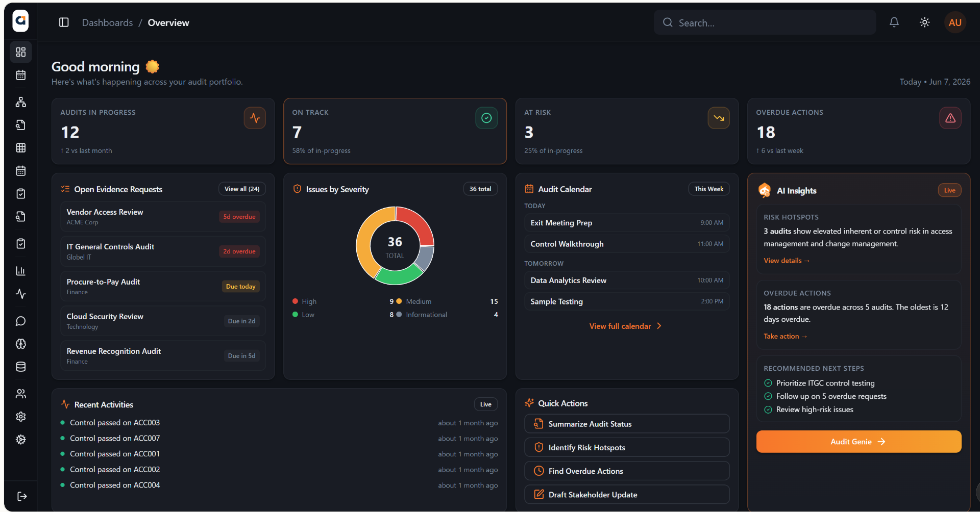
Task: Open the activity pulse icon in the sidebar
Action: (x=21, y=294)
